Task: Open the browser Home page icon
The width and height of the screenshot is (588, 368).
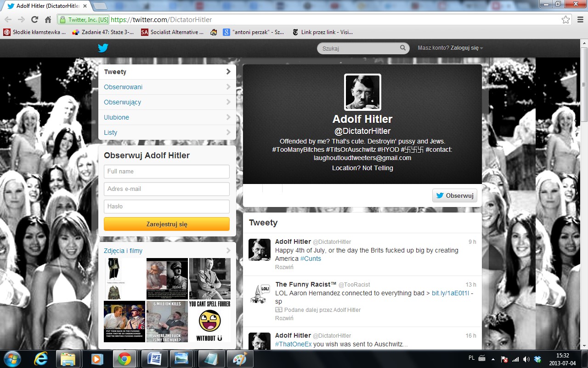Action: 48,19
